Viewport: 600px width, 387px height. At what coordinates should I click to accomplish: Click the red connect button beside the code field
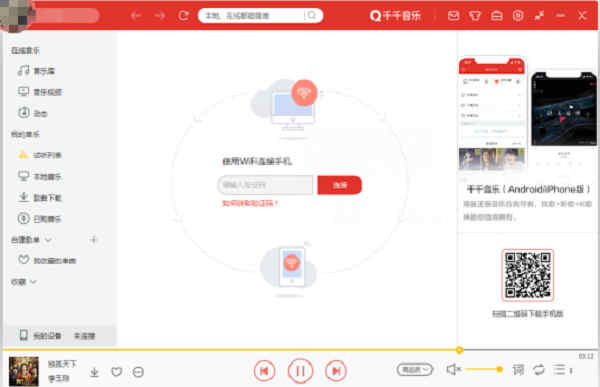(x=339, y=185)
